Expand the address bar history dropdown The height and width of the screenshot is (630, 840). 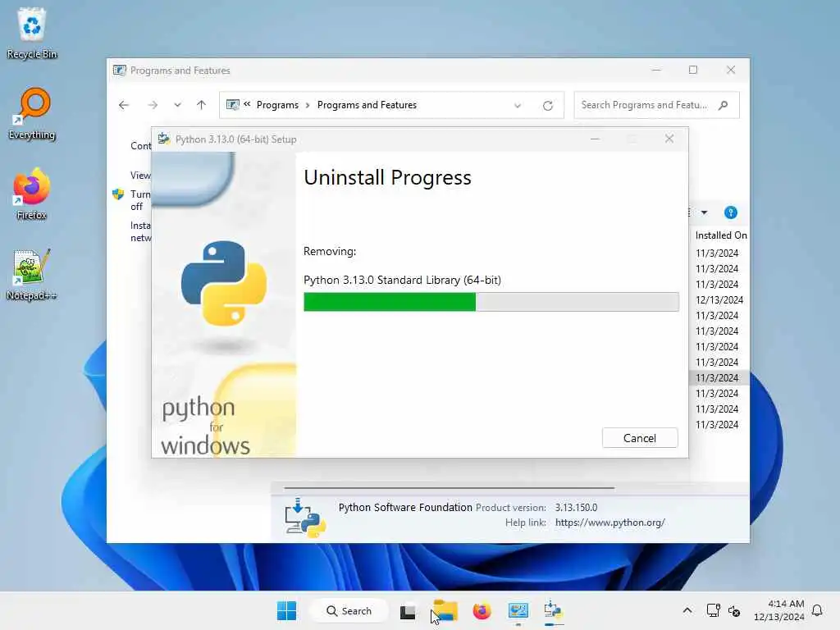[x=518, y=106]
